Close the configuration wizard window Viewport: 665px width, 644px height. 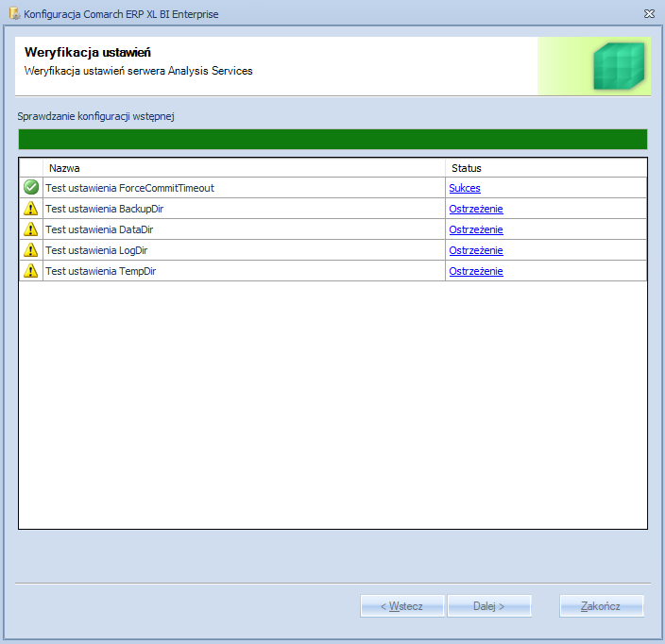tap(649, 13)
